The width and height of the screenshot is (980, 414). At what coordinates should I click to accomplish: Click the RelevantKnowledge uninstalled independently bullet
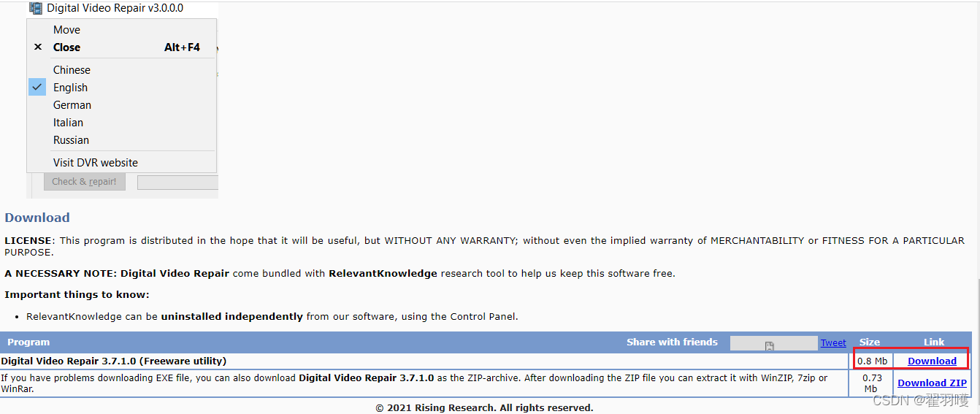point(272,317)
